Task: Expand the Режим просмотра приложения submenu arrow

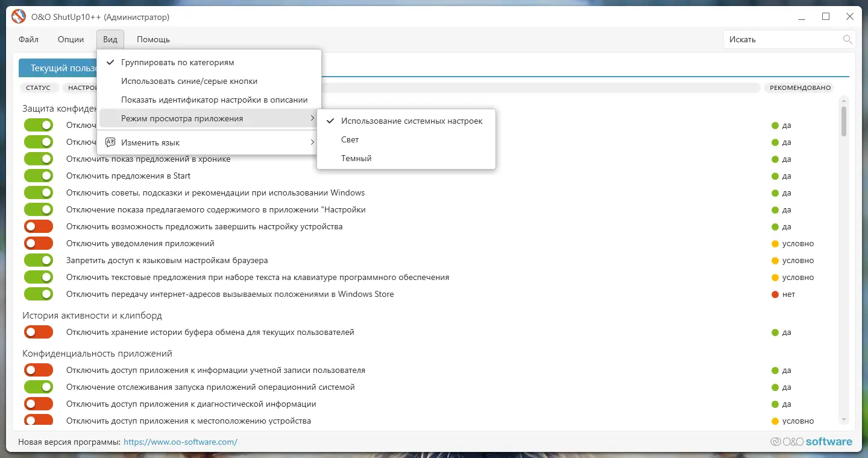Action: [x=312, y=118]
